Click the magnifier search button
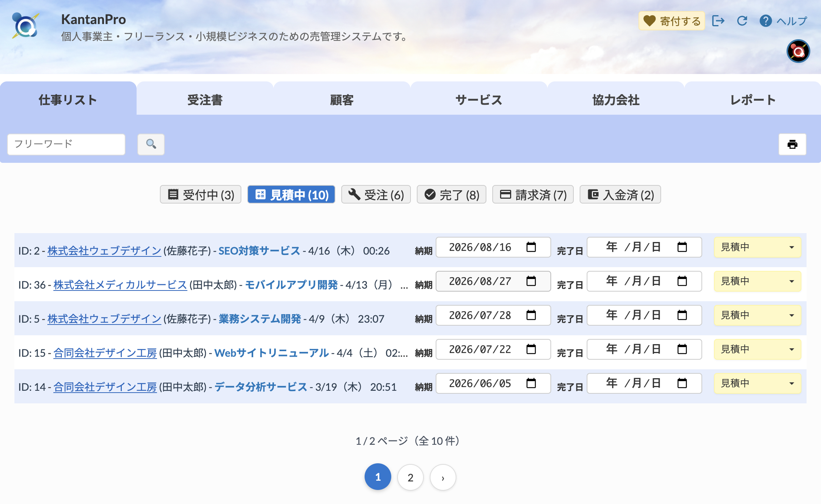821x504 pixels. (151, 144)
